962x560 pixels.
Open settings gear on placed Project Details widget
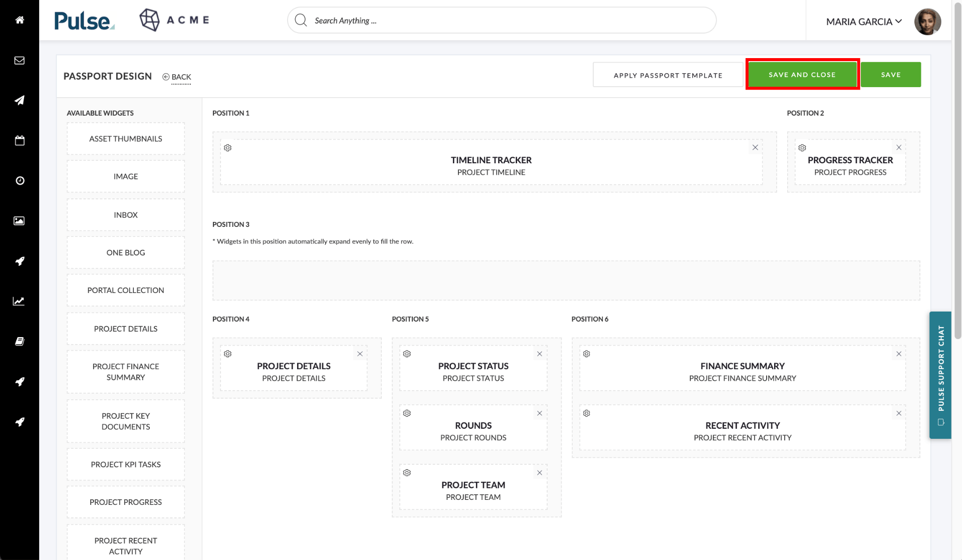click(x=227, y=354)
